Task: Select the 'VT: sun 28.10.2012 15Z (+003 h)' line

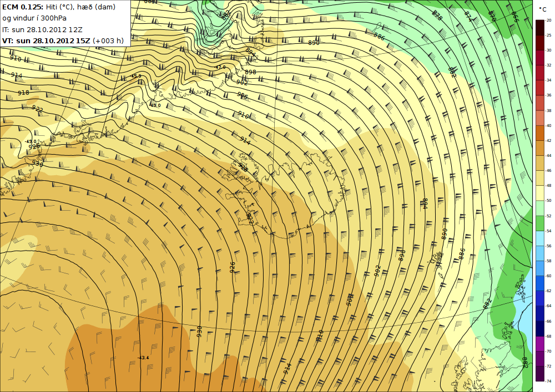Action: tap(63, 40)
